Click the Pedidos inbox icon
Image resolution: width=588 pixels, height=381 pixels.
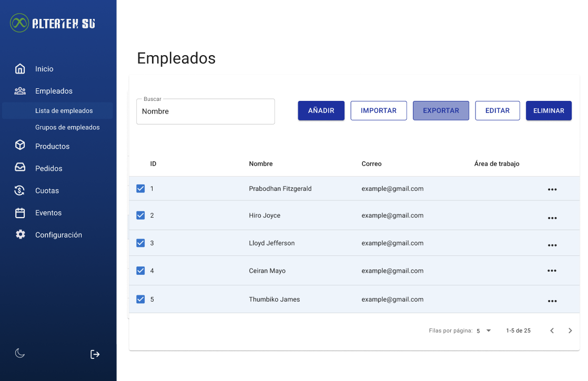tap(20, 167)
